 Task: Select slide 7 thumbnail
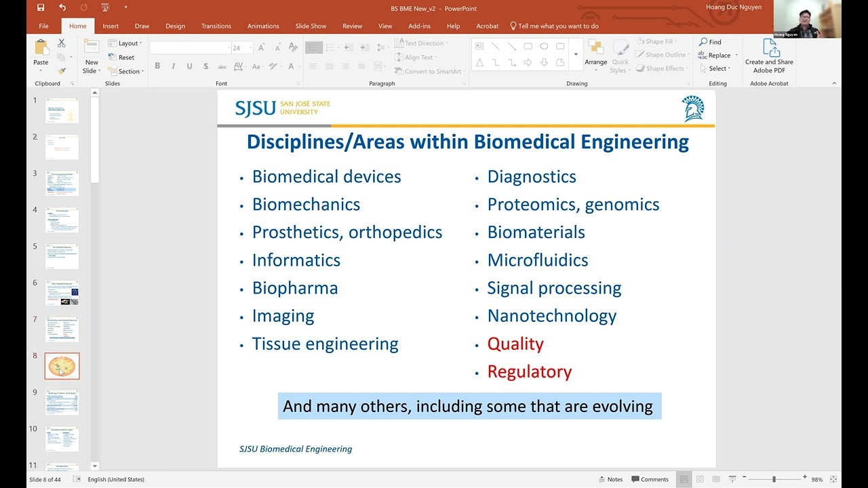pyautogui.click(x=62, y=329)
